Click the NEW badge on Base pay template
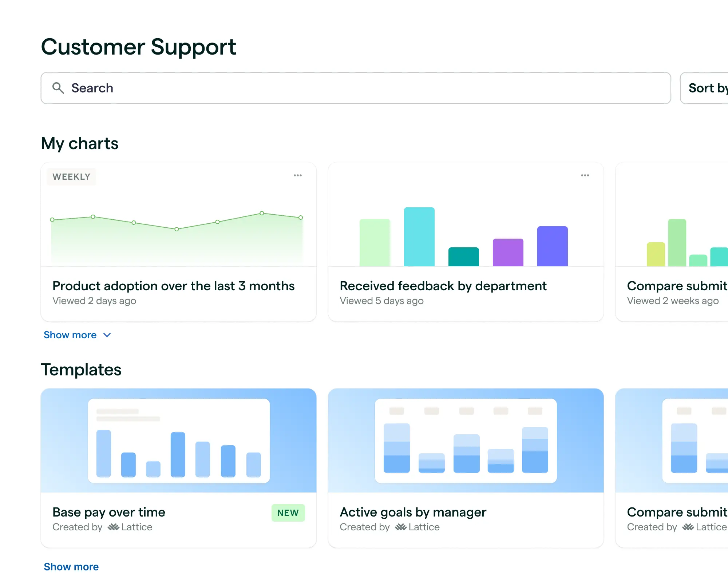This screenshot has width=728, height=582. (x=288, y=513)
